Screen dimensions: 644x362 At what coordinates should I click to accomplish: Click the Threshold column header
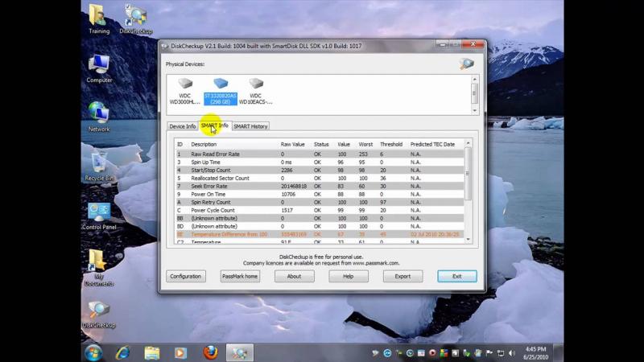(x=391, y=145)
